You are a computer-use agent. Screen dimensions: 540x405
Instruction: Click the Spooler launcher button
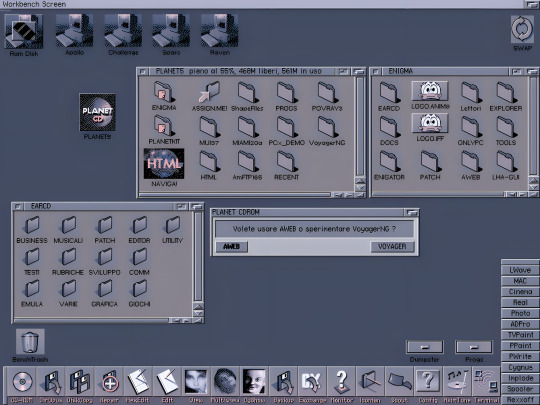pos(520,389)
